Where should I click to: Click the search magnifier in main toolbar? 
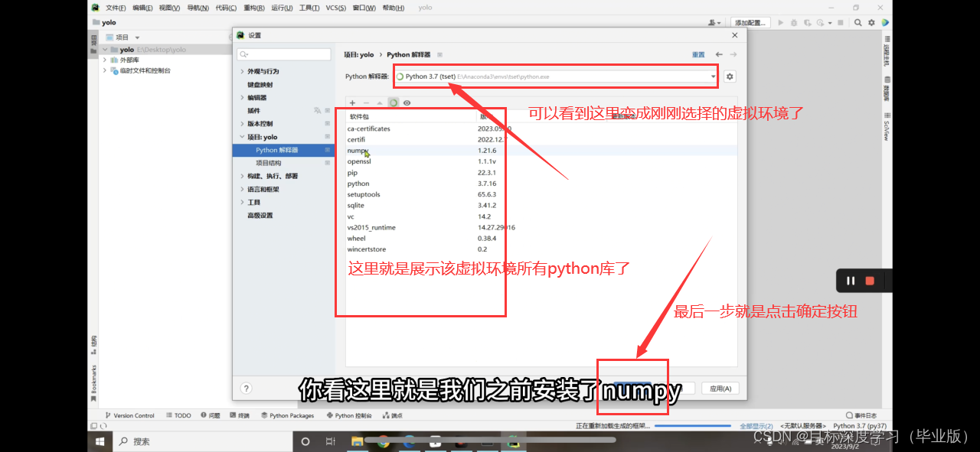(x=858, y=23)
